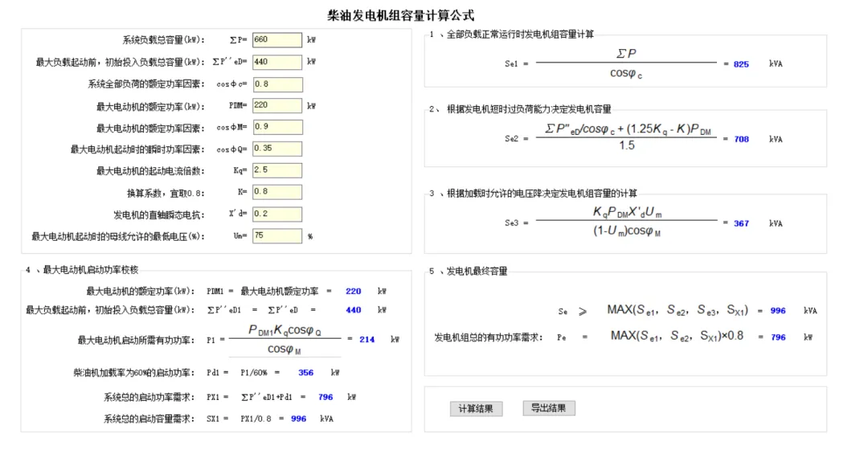This screenshot has height=461, width=868.
Task: Select the X'd transient reactance field
Action: 277,214
